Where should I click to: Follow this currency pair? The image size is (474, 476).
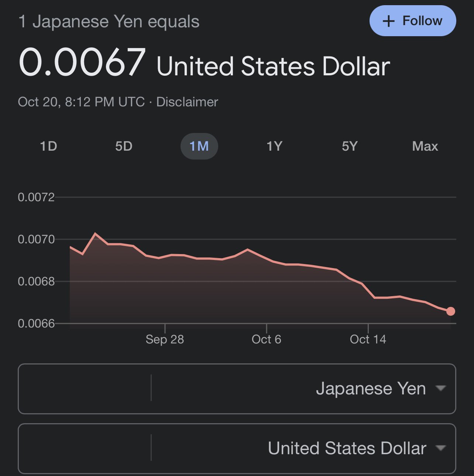click(x=413, y=21)
